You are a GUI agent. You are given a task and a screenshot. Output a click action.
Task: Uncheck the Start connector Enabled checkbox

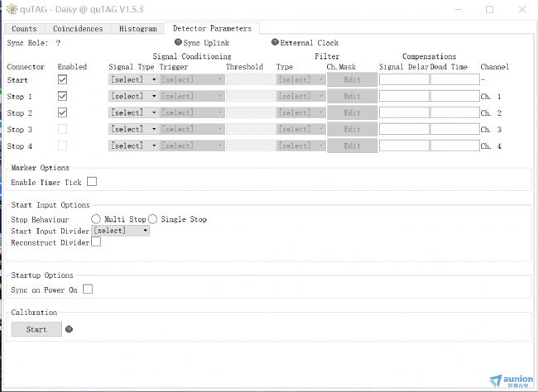tap(62, 79)
